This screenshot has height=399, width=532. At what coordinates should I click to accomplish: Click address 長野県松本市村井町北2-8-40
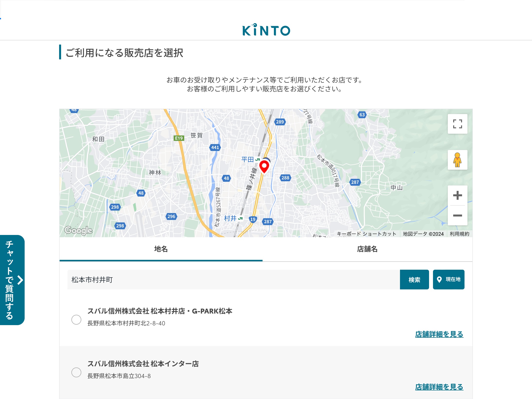tap(126, 323)
